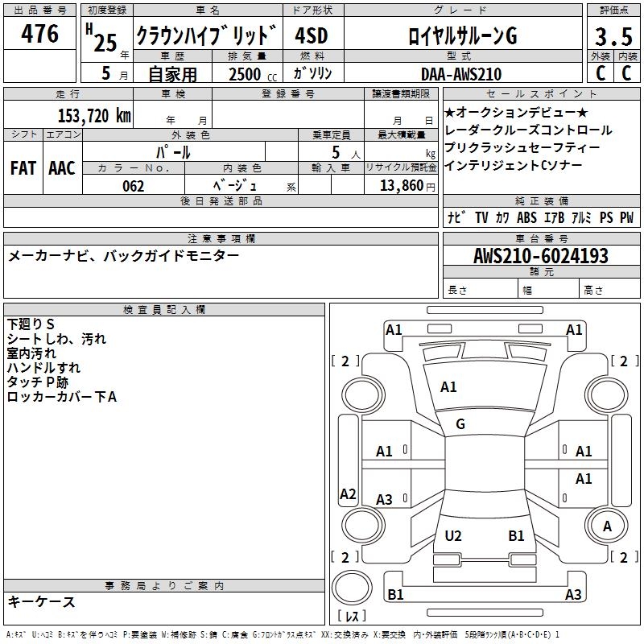Select the chassis number AWS210-6024193
This screenshot has width=644, height=644.
click(x=541, y=256)
